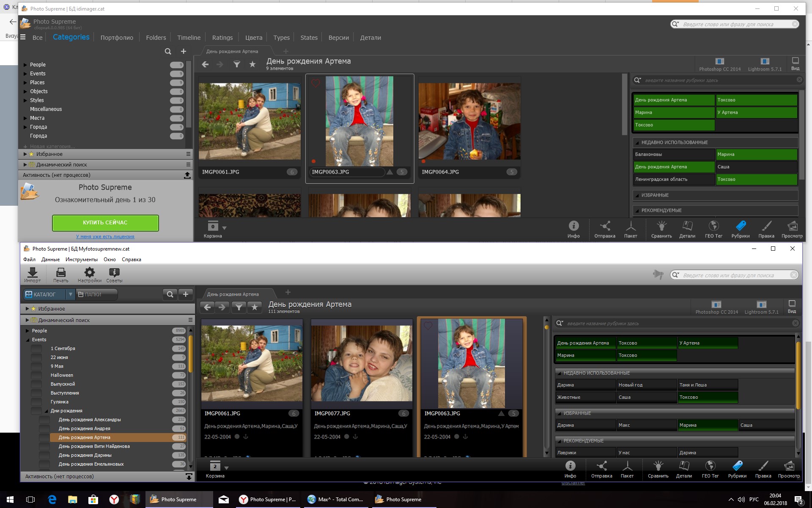Open У меня уже есть лицензия link

coord(105,237)
